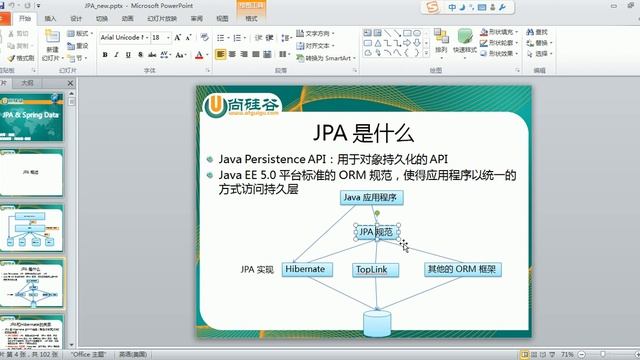This screenshot has width=640, height=360.
Task: Switch to slide sorter view icon
Action: [534, 355]
